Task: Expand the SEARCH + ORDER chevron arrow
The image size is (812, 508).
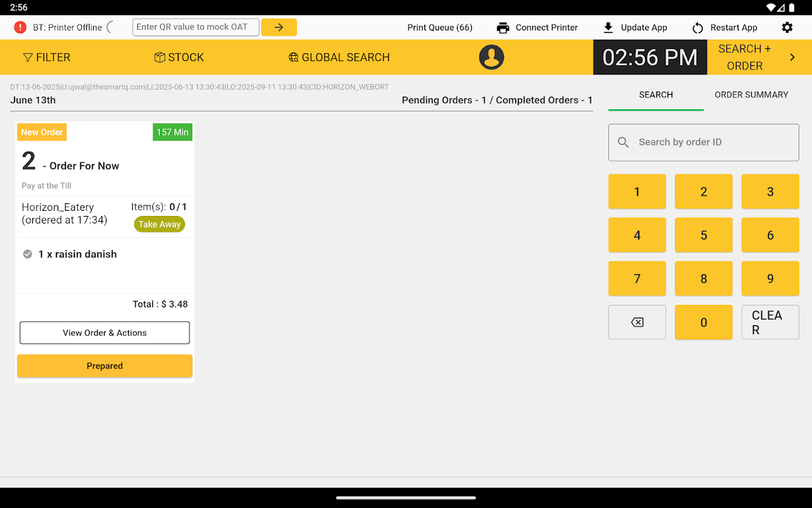Action: pos(792,57)
